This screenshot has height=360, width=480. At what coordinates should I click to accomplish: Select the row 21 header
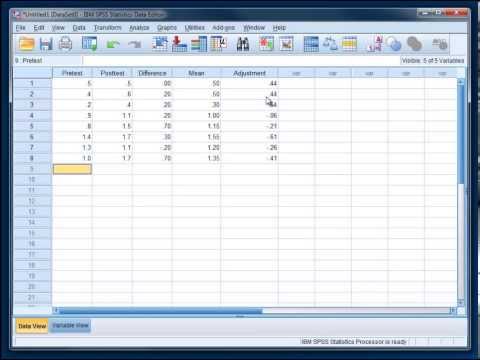tap(32, 297)
